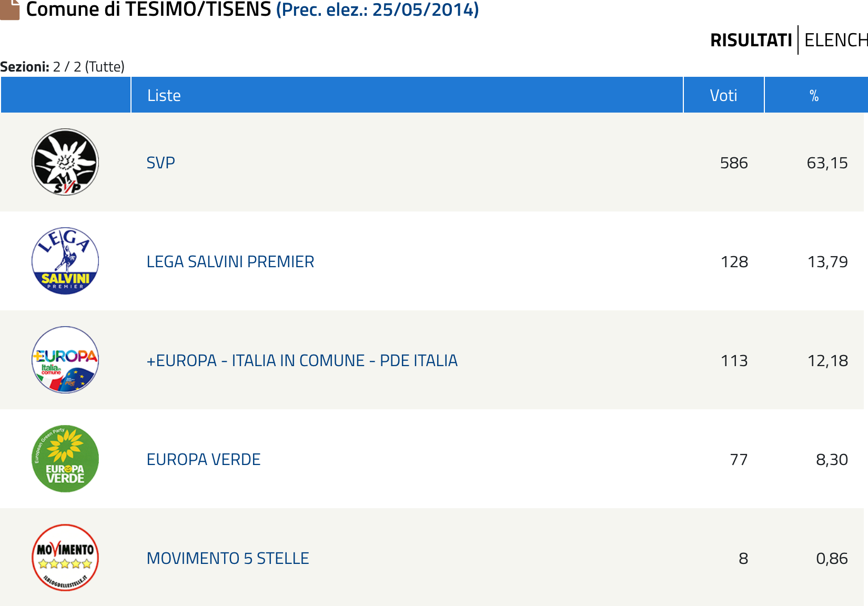Click the Movimento 5 Stelle logo
The width and height of the screenshot is (868, 606).
point(65,558)
